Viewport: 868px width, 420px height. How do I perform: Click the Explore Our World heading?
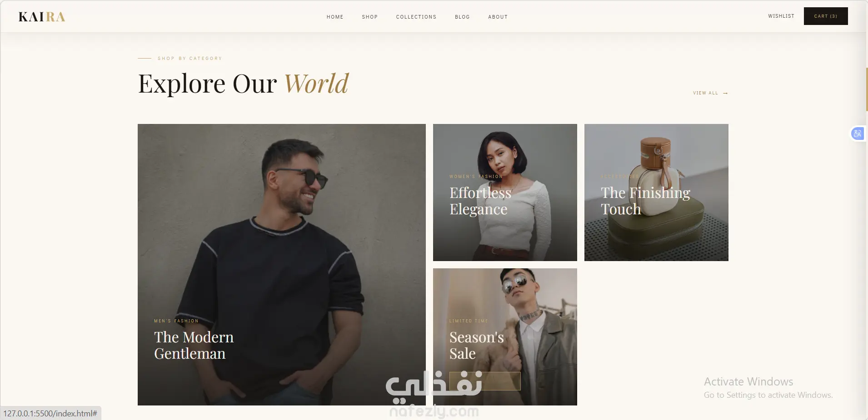pos(243,84)
